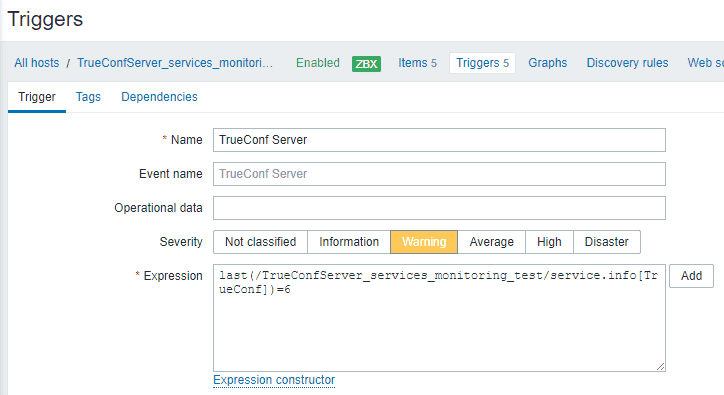Switch to the Tags tab
The height and width of the screenshot is (395, 724).
(88, 97)
